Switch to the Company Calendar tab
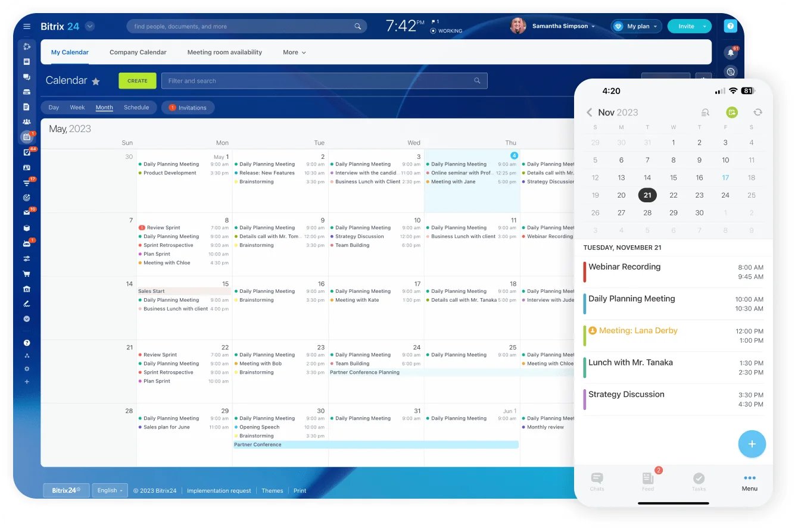Image resolution: width=798 pixels, height=532 pixels. (138, 52)
